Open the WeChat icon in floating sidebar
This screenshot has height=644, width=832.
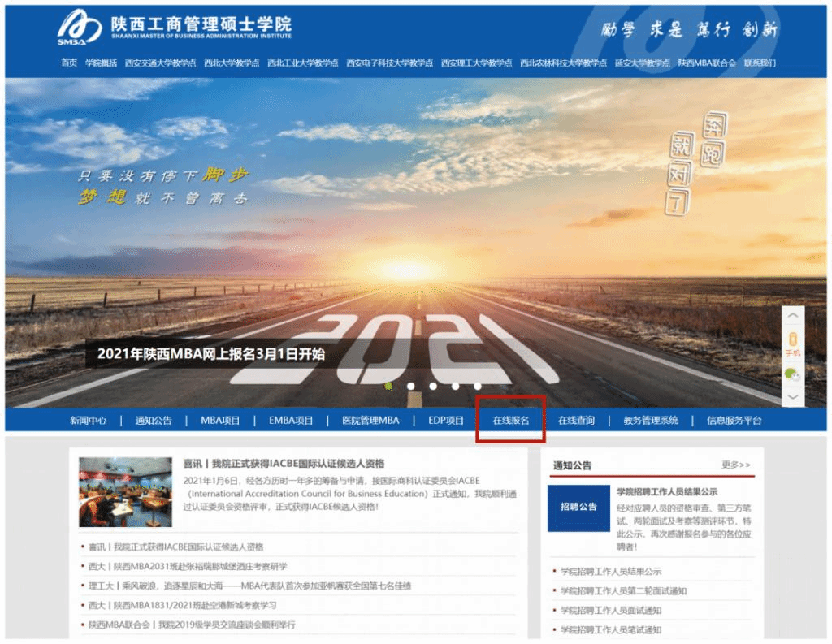click(x=793, y=374)
